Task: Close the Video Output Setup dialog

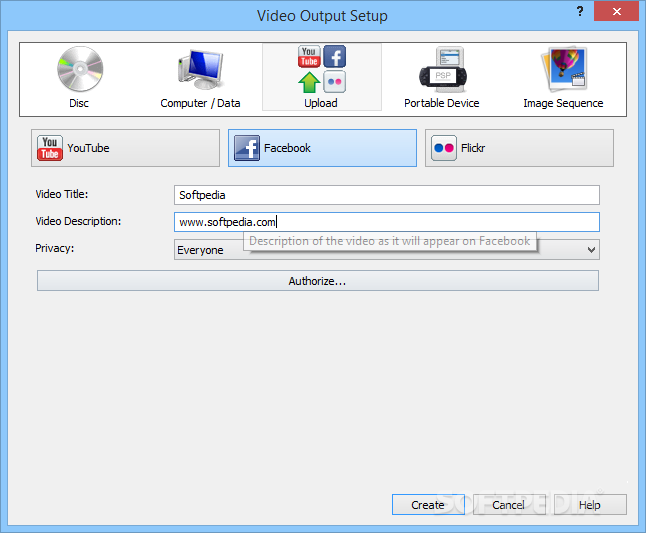Action: (616, 11)
